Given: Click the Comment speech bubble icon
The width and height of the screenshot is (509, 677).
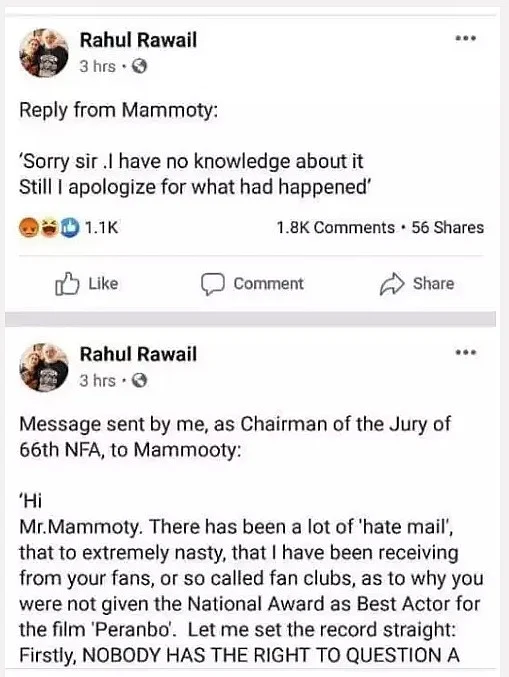Looking at the screenshot, I should click(x=212, y=284).
